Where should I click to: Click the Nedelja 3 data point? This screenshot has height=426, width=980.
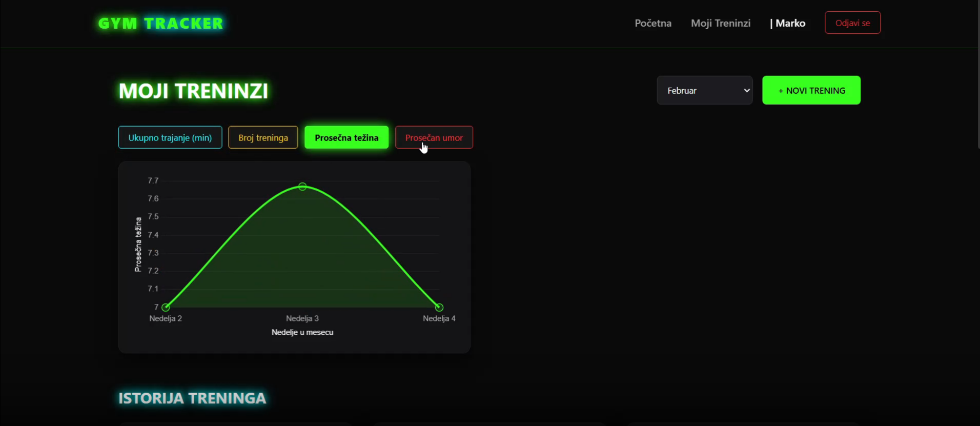302,187
